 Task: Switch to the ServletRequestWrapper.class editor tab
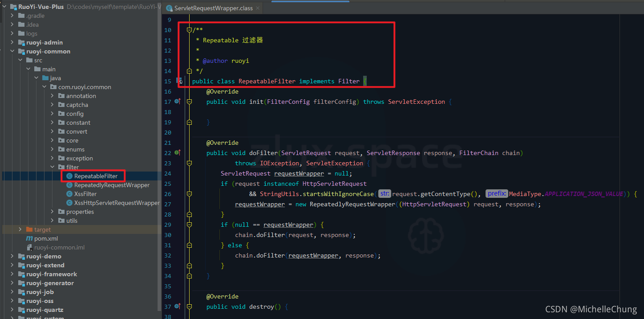pos(209,8)
